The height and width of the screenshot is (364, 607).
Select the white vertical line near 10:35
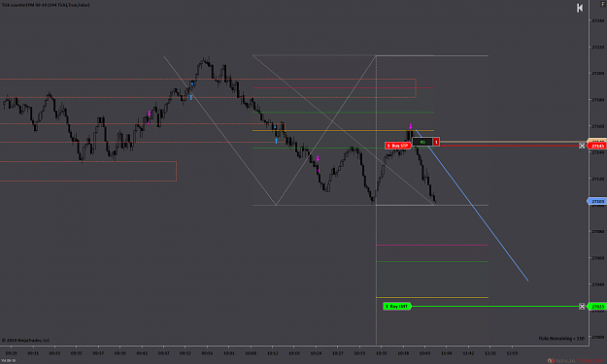376,200
